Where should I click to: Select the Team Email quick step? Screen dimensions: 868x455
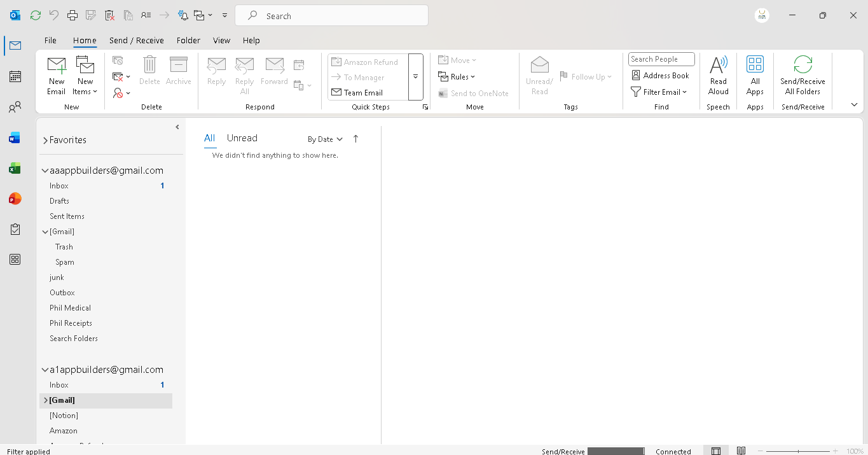click(x=362, y=93)
